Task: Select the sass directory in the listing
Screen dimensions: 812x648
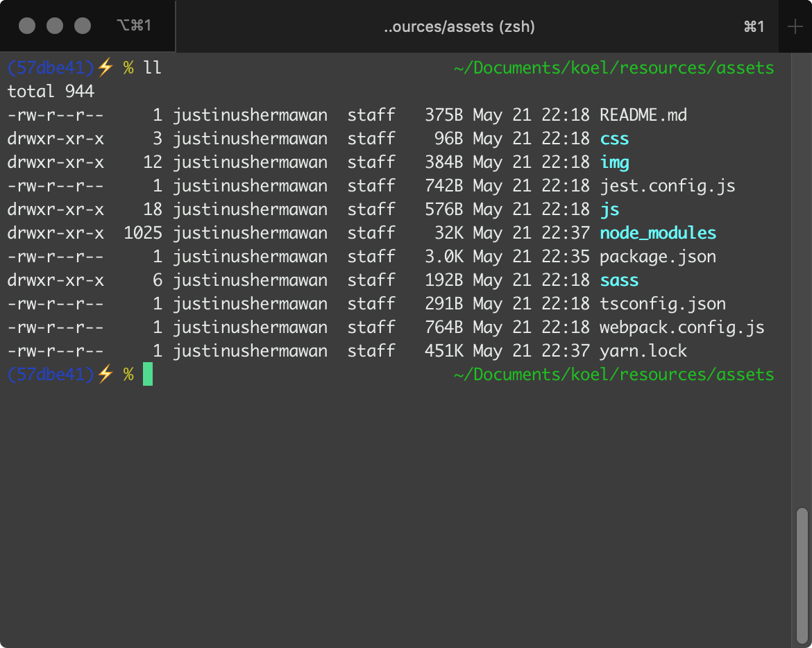Action: [x=618, y=280]
